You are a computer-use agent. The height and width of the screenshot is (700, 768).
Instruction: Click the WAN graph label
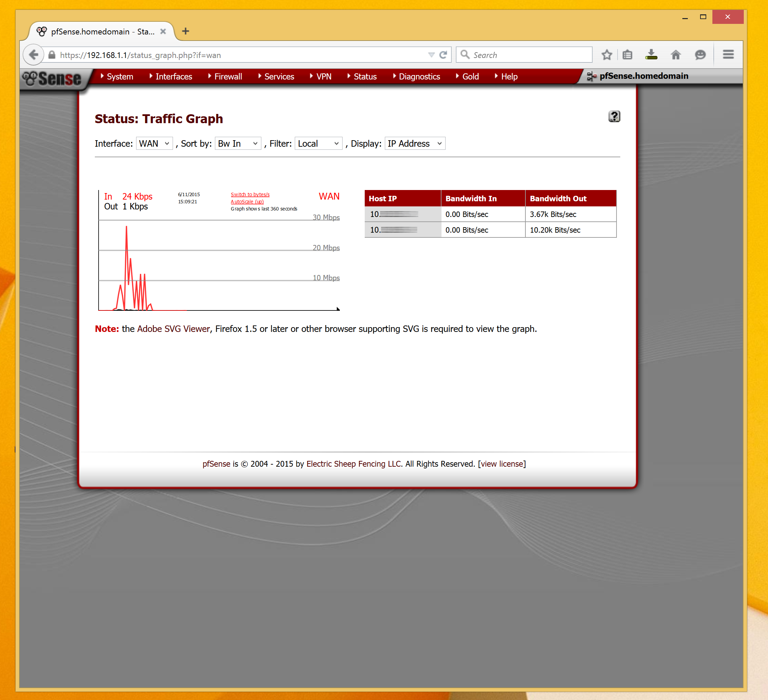click(x=329, y=196)
